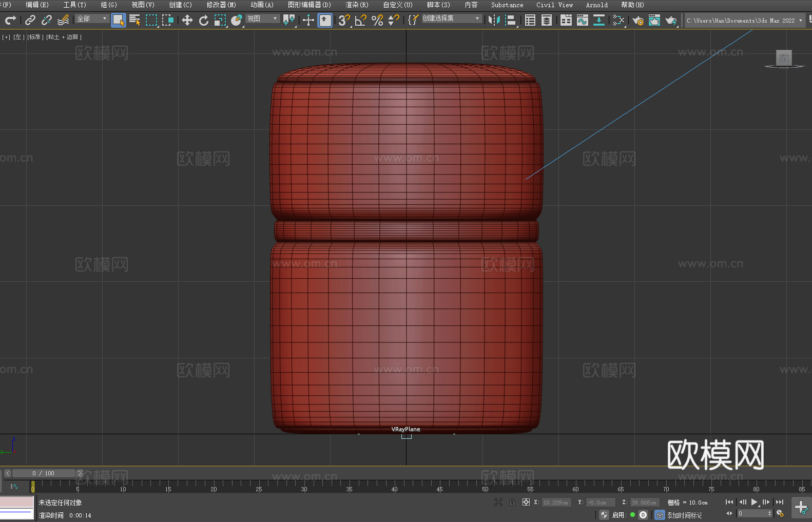Open the Schematic View icon
The width and height of the screenshot is (812, 522).
(x=618, y=20)
